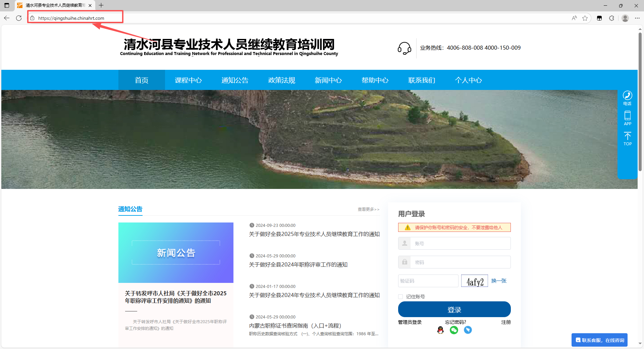
Task: Add page to favorites star icon
Action: pyautogui.click(x=585, y=18)
